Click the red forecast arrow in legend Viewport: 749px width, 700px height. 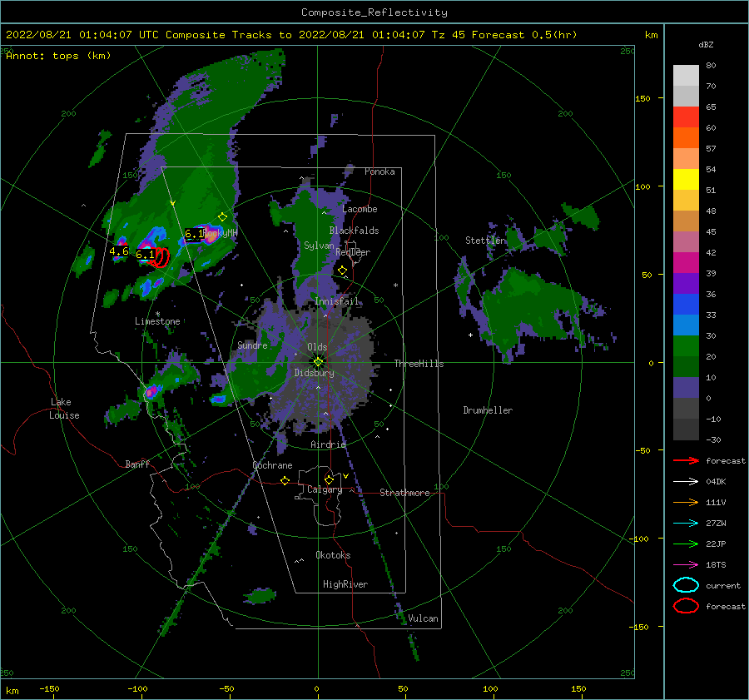pos(686,460)
